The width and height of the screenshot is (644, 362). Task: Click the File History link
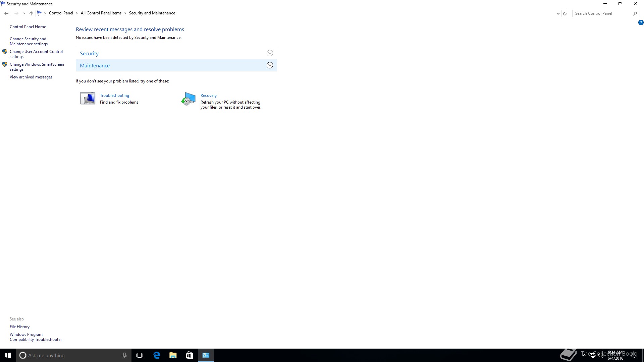[19, 327]
